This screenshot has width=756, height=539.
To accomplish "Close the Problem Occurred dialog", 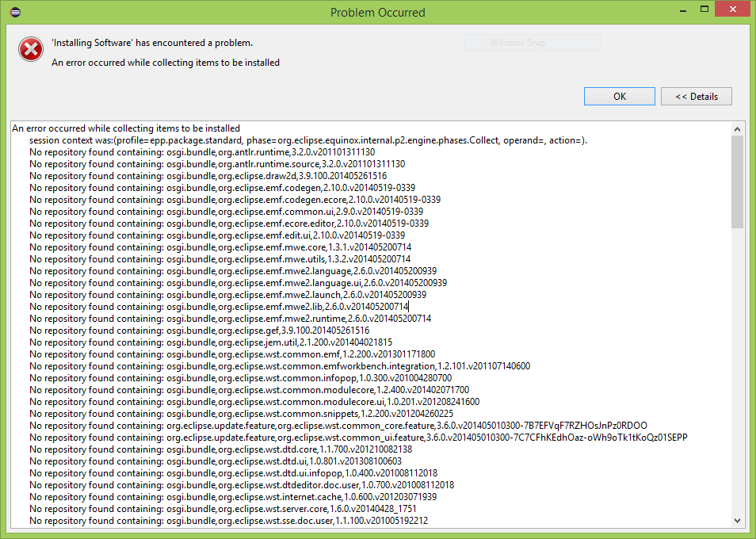I will click(732, 10).
